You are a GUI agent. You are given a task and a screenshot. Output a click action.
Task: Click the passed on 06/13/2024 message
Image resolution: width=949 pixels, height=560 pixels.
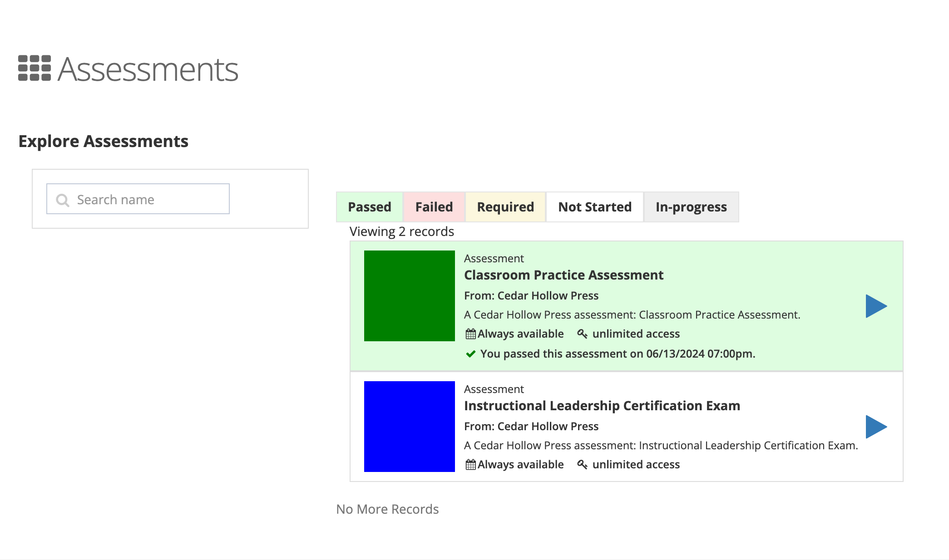click(618, 354)
